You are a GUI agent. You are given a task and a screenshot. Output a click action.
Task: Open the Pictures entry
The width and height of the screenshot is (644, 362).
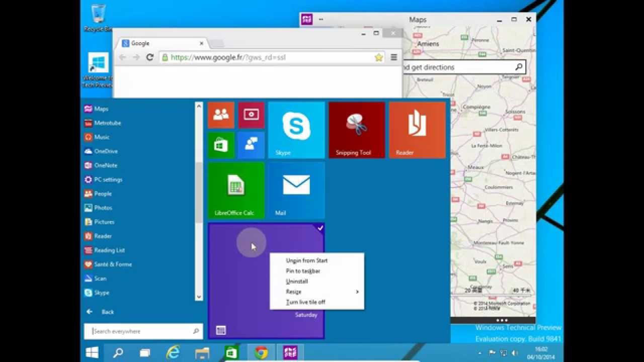100,221
